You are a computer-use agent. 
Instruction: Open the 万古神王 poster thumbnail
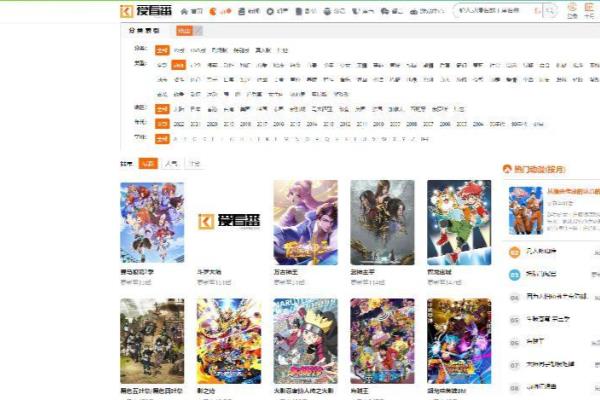click(x=306, y=222)
